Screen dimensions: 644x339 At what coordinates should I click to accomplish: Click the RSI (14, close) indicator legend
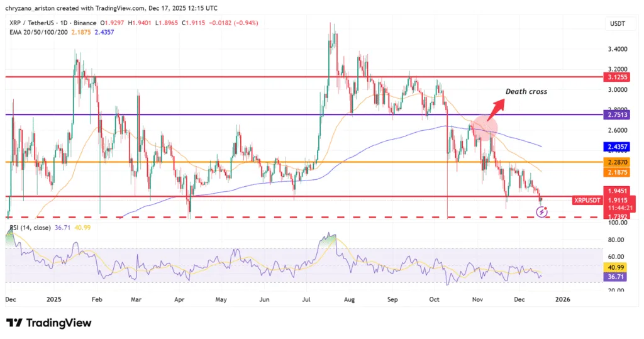tap(30, 228)
